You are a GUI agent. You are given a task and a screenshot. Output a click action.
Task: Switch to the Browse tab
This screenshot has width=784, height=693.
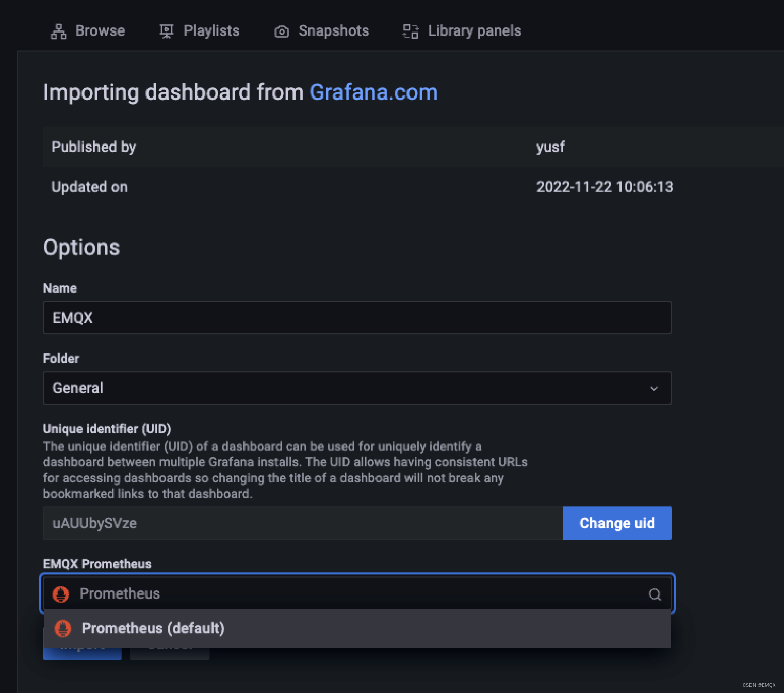coord(100,31)
